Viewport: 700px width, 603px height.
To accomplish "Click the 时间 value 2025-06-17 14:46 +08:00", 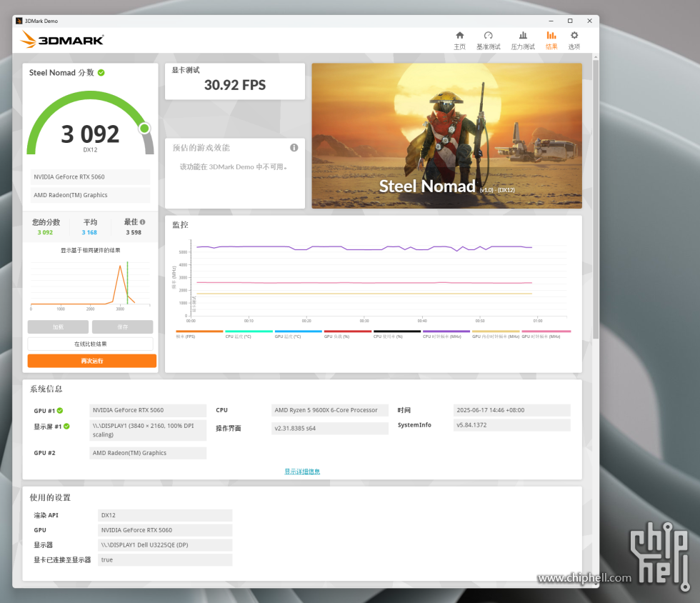I will (511, 410).
